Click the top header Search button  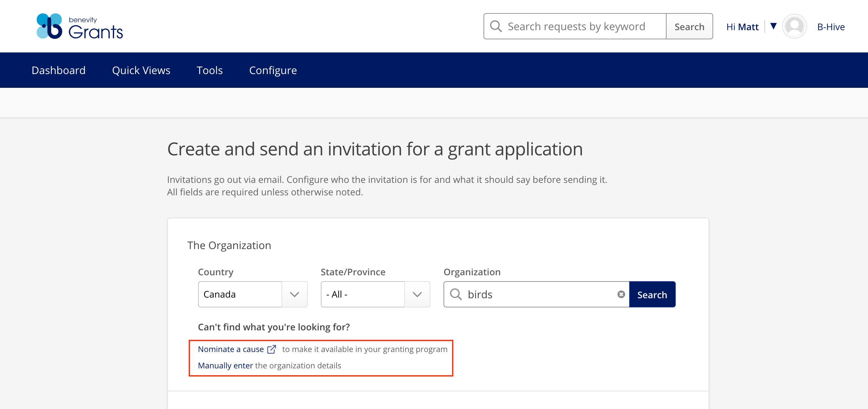click(689, 26)
